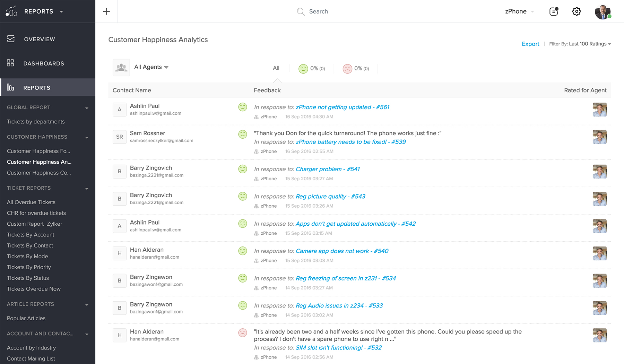Filter by unhappy red face ratings

pos(347,69)
